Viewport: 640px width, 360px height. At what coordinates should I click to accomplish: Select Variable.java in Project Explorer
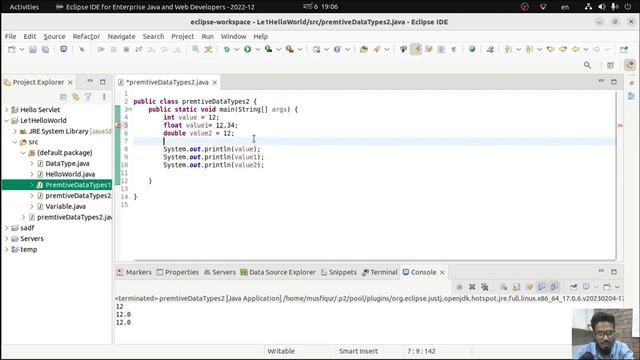pos(65,207)
